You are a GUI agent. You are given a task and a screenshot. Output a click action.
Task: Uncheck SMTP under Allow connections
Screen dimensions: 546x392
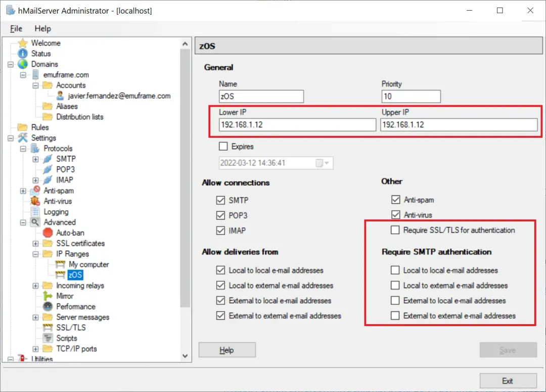[220, 200]
